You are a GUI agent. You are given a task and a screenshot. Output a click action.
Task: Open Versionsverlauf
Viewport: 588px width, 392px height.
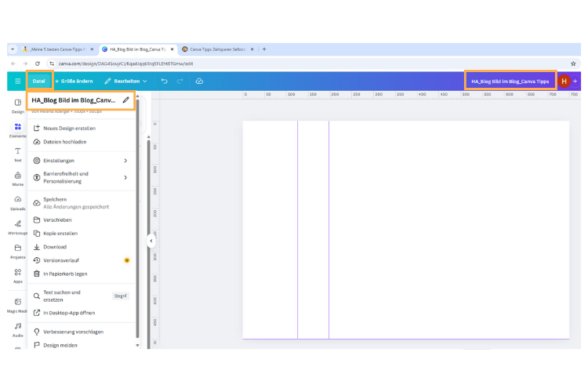(81, 260)
